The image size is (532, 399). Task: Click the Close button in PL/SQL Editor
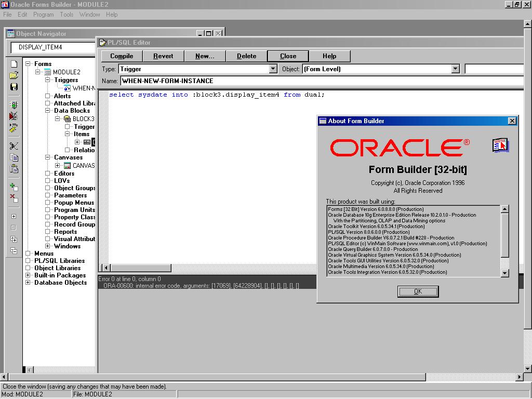click(x=288, y=56)
